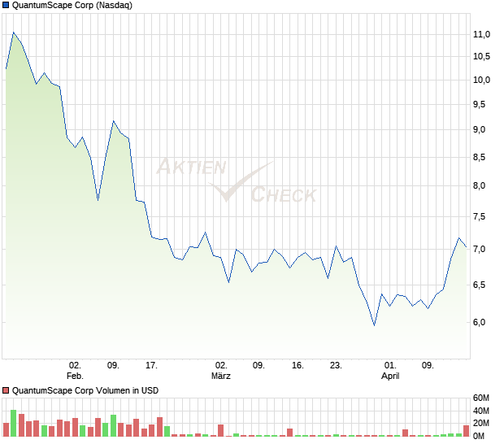The height and width of the screenshot is (444, 504).
Task: Click the 0M volume axis label
Action: coord(479,436)
